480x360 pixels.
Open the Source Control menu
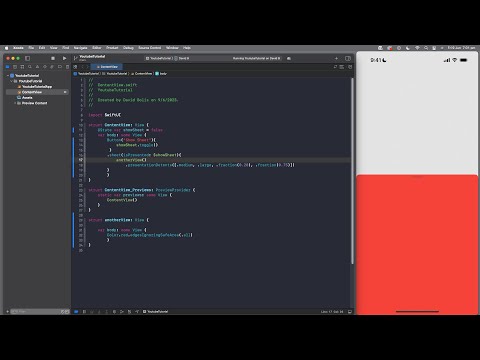(x=150, y=48)
